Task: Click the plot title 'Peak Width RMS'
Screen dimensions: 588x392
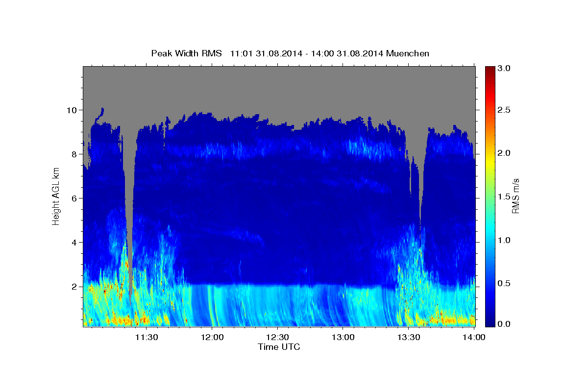Action: click(x=187, y=53)
